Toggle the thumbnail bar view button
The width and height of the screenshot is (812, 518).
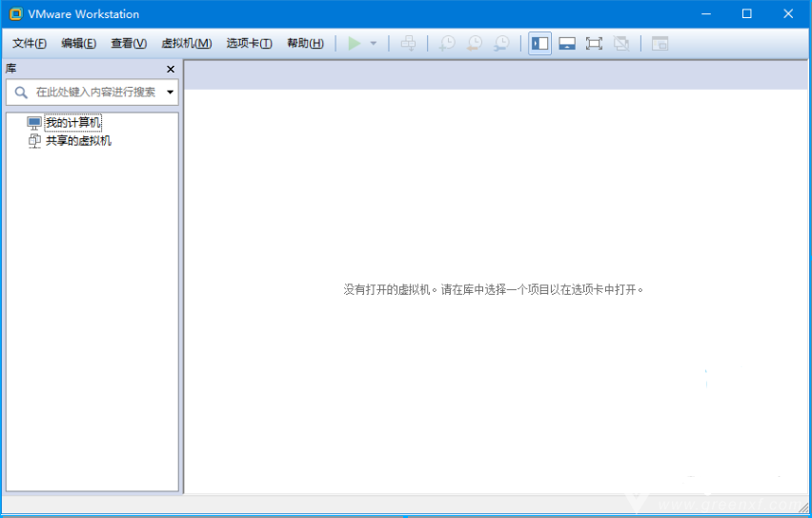click(567, 44)
